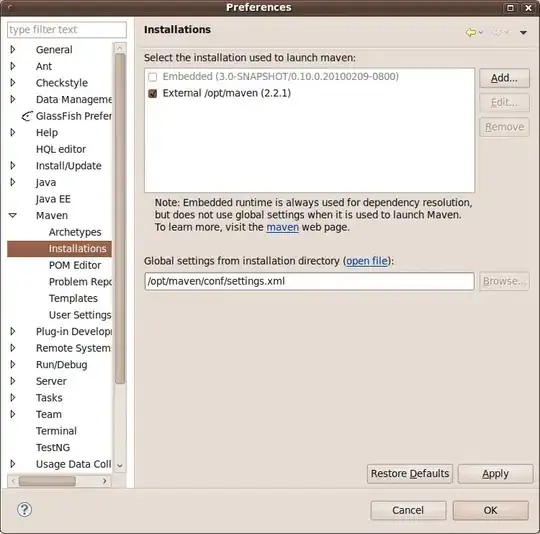Viewport: 540px width, 534px height.
Task: Click tree scroll-down arrow icon
Action: point(120,466)
